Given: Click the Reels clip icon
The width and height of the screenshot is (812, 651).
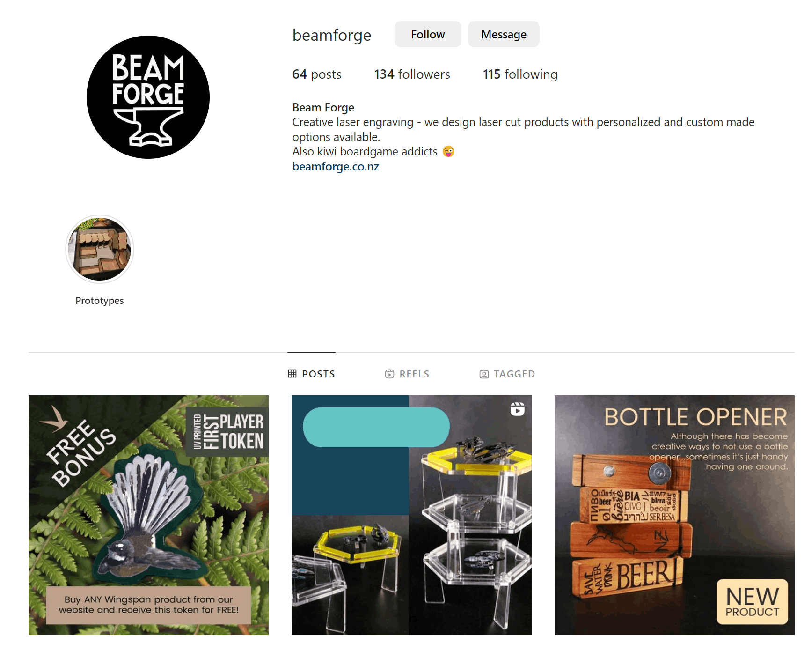Looking at the screenshot, I should pos(389,374).
